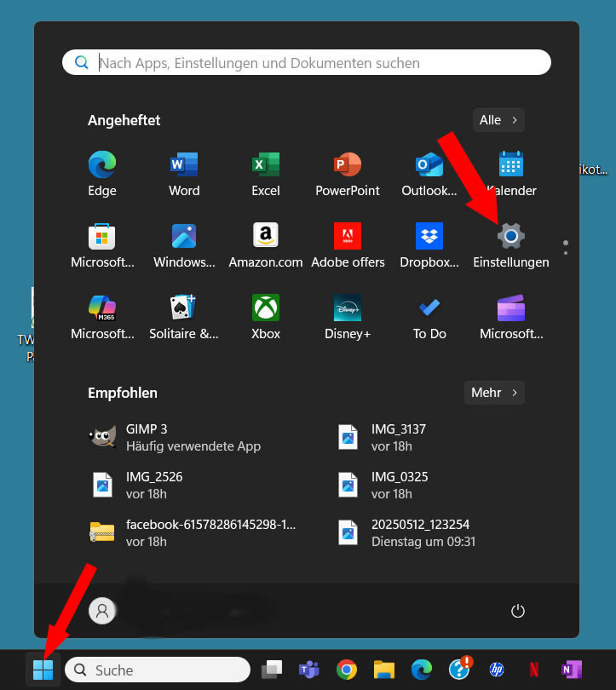Viewport: 616px width, 690px height.
Task: Launch Solitaire & Casual Games
Action: [184, 317]
